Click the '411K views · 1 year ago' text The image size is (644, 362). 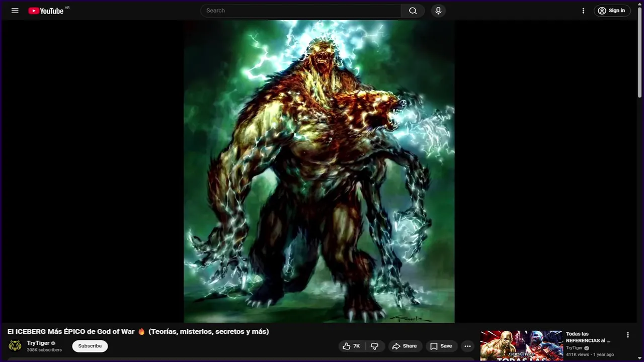pyautogui.click(x=590, y=354)
